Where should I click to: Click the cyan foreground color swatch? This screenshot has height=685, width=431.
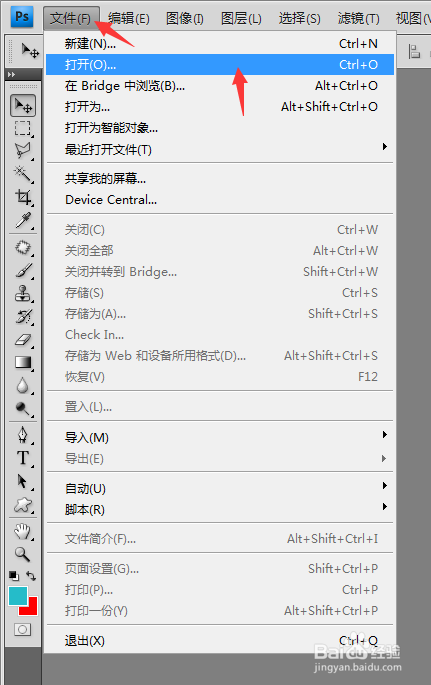click(x=18, y=596)
